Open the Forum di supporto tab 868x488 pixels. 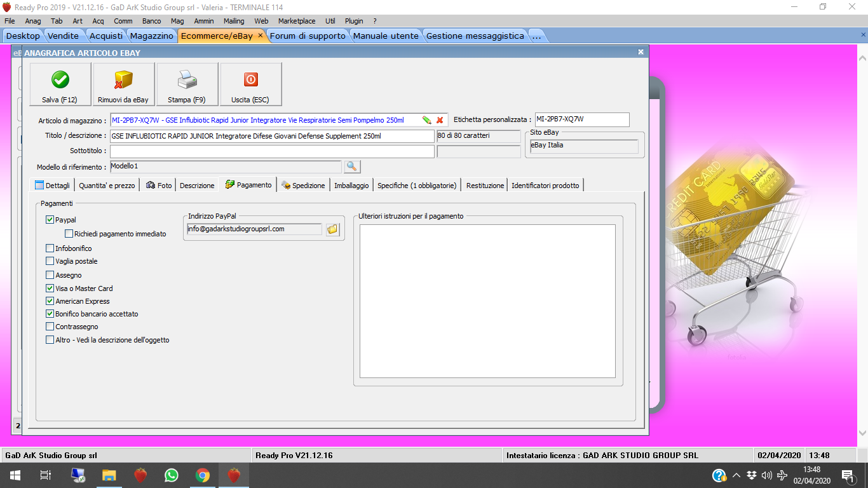click(x=308, y=36)
